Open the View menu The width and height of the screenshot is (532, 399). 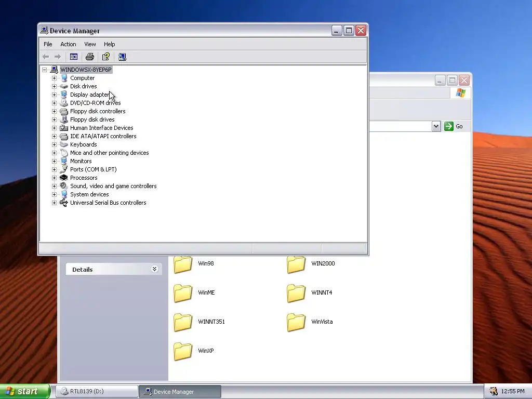point(90,44)
